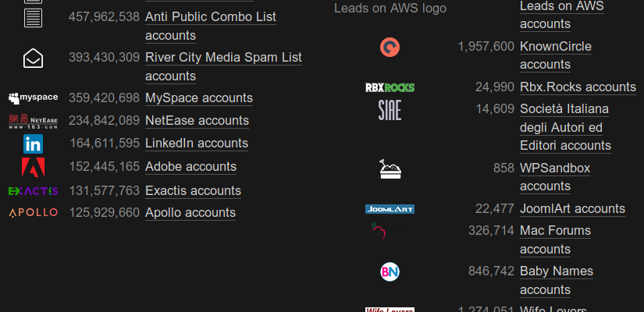Open the River City Media Spam List link
The height and width of the screenshot is (312, 644).
tap(223, 66)
